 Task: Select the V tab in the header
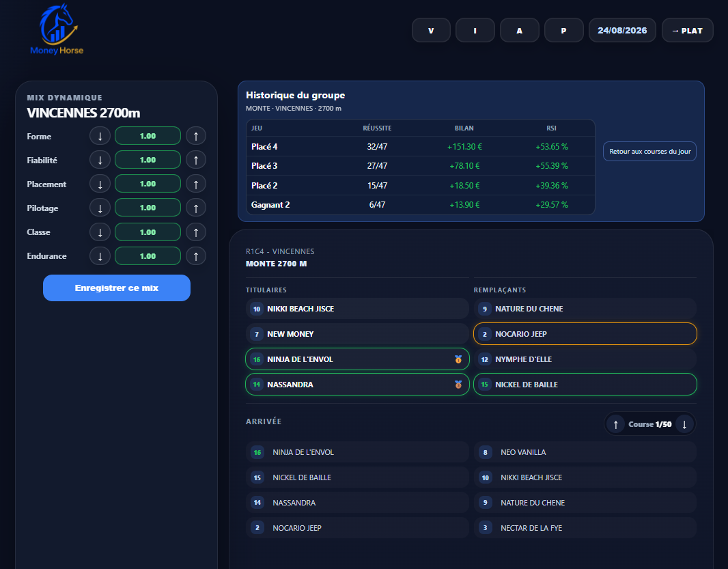pyautogui.click(x=432, y=30)
